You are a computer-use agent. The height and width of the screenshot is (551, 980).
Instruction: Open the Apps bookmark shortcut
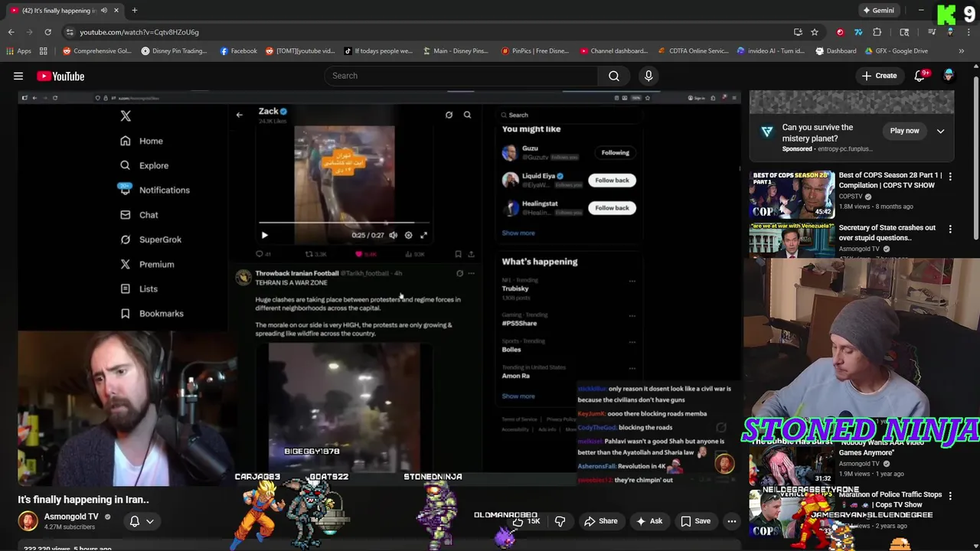click(18, 51)
